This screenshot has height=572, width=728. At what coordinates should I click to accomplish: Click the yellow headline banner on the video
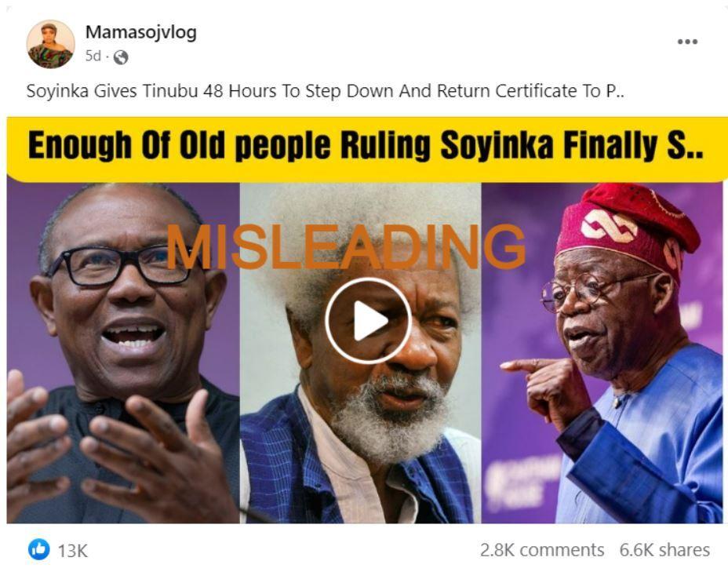click(367, 149)
